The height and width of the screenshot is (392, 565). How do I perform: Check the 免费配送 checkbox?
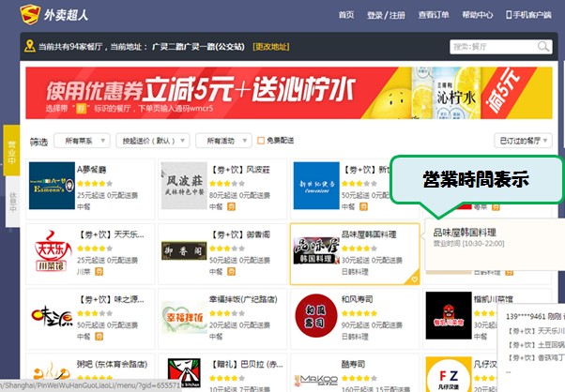[x=261, y=141]
